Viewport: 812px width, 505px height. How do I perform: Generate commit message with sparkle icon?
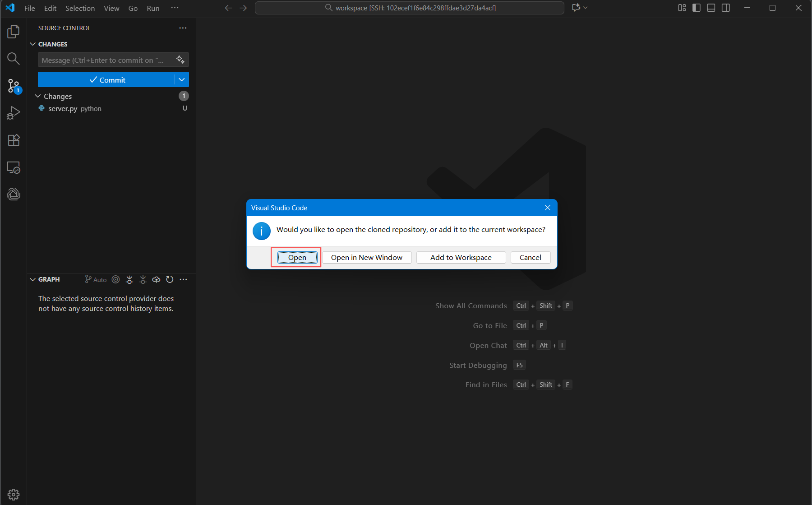180,60
